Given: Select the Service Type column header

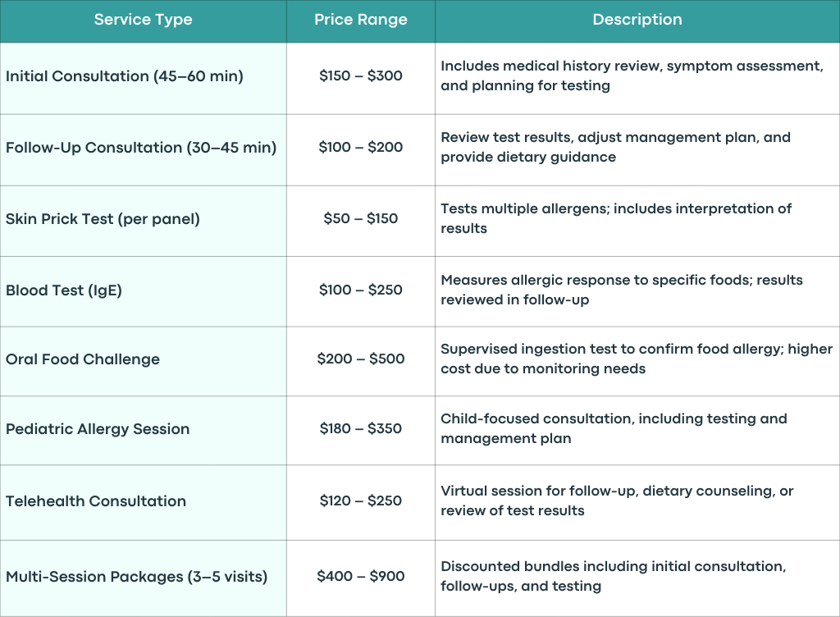Looking at the screenshot, I should (143, 21).
